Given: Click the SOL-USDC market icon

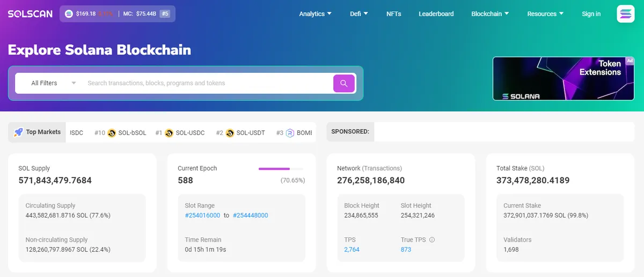Looking at the screenshot, I should point(169,133).
